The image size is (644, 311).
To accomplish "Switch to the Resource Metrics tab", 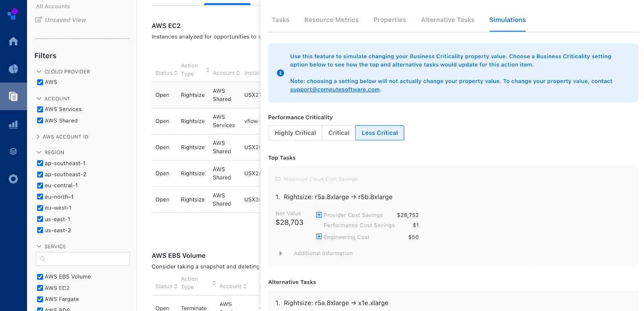I will pos(331,20).
